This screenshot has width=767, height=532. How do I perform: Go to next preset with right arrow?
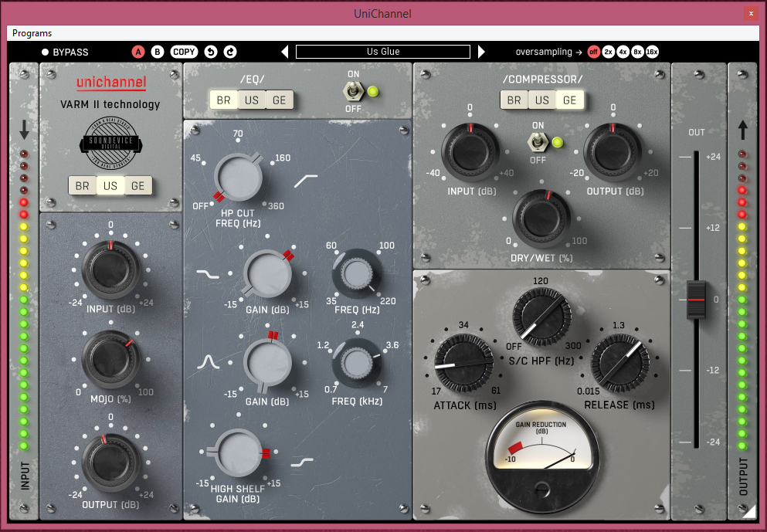click(481, 52)
